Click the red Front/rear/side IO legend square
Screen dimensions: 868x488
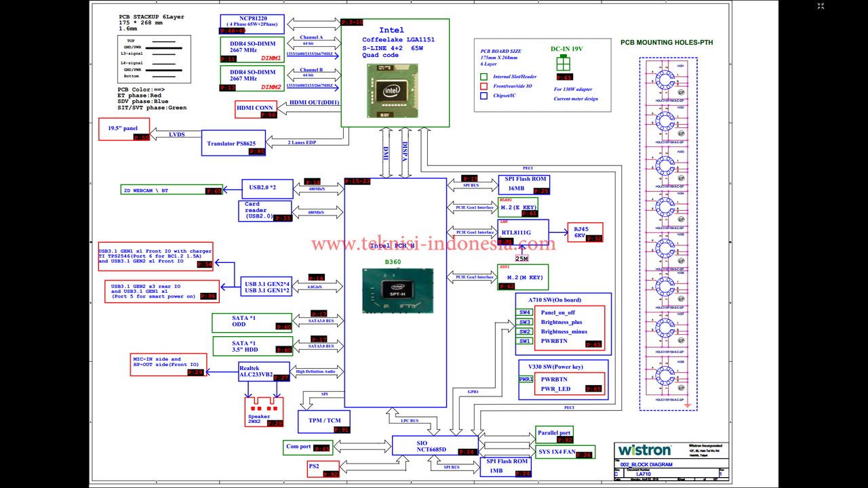(x=483, y=86)
